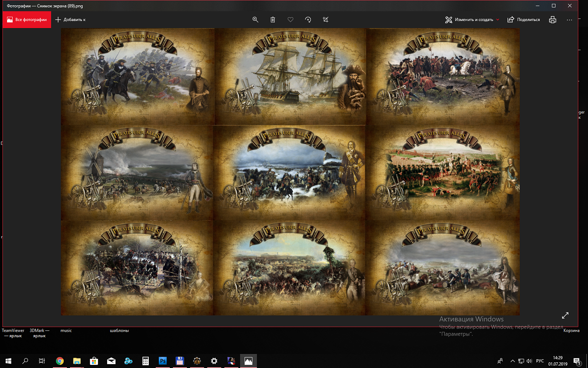Click the zoom magnifier icon
588x368 pixels.
click(255, 20)
